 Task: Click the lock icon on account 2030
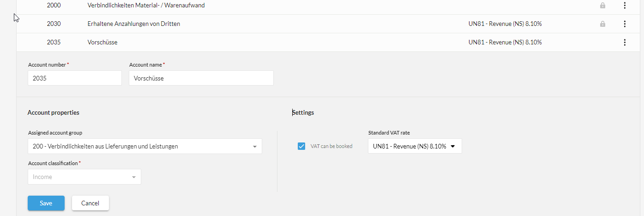602,24
